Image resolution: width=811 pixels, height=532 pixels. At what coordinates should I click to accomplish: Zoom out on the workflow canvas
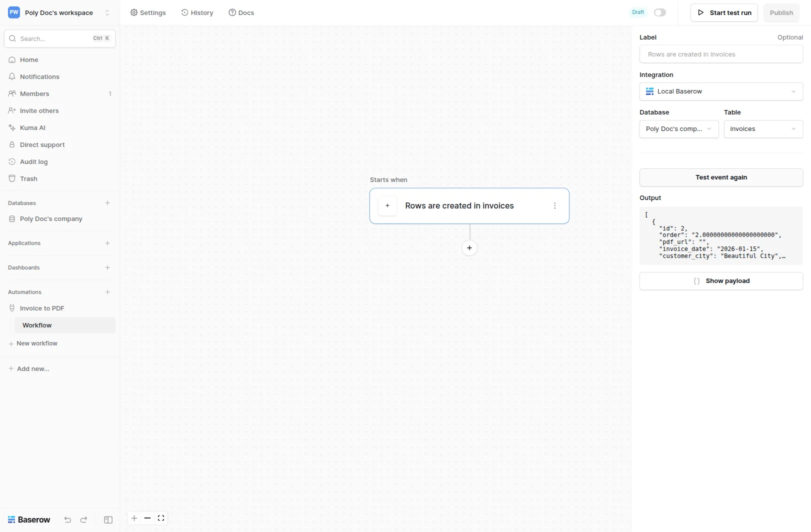(147, 518)
